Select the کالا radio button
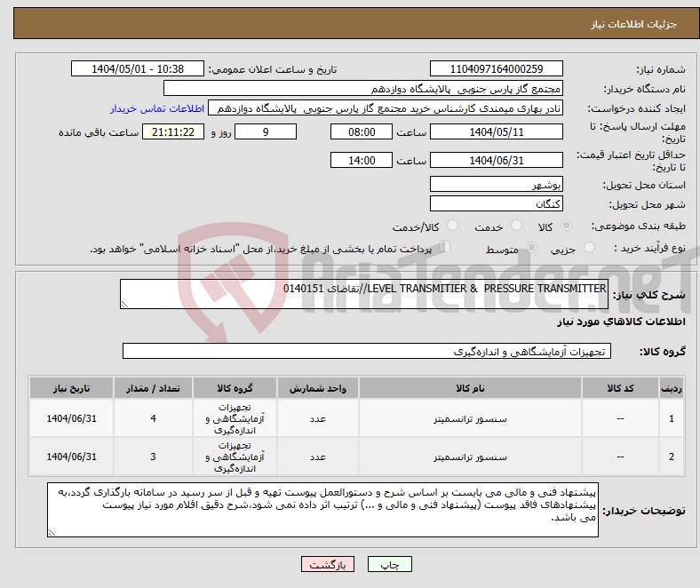This screenshot has width=700, height=588. [568, 227]
